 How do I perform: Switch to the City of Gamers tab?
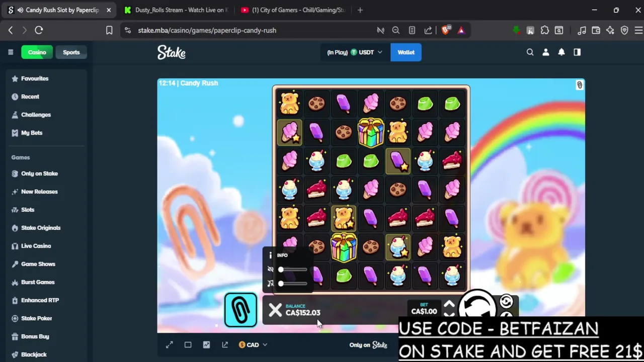[x=293, y=10]
